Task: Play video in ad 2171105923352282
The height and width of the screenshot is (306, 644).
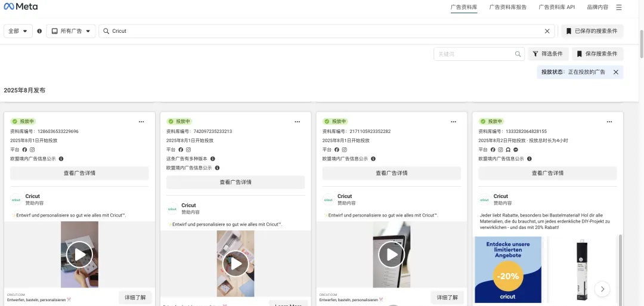Action: click(x=391, y=255)
